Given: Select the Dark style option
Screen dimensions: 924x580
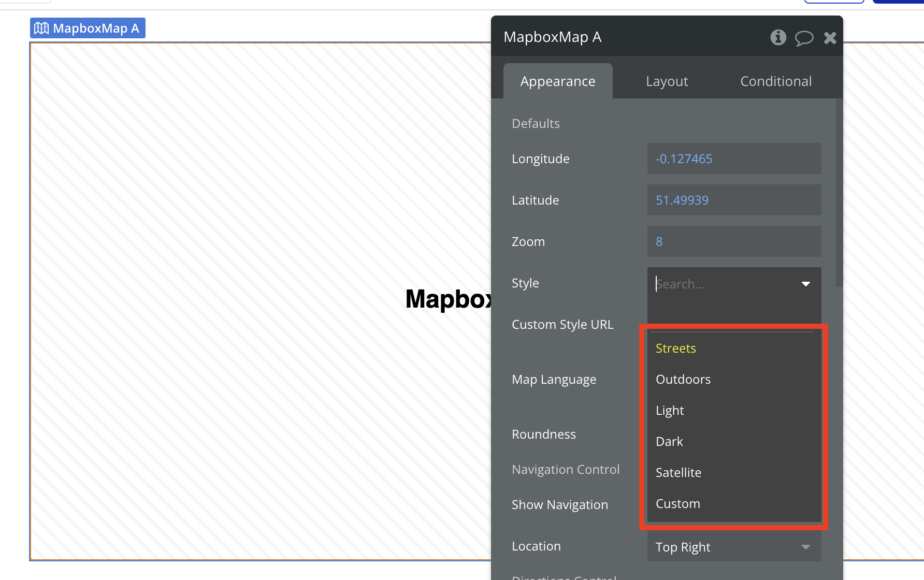Looking at the screenshot, I should (x=669, y=442).
